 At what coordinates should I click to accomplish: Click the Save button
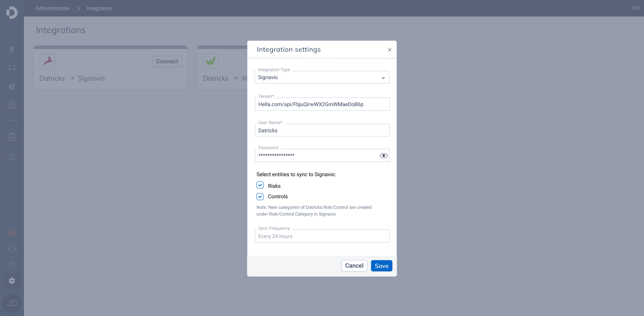[x=382, y=266]
